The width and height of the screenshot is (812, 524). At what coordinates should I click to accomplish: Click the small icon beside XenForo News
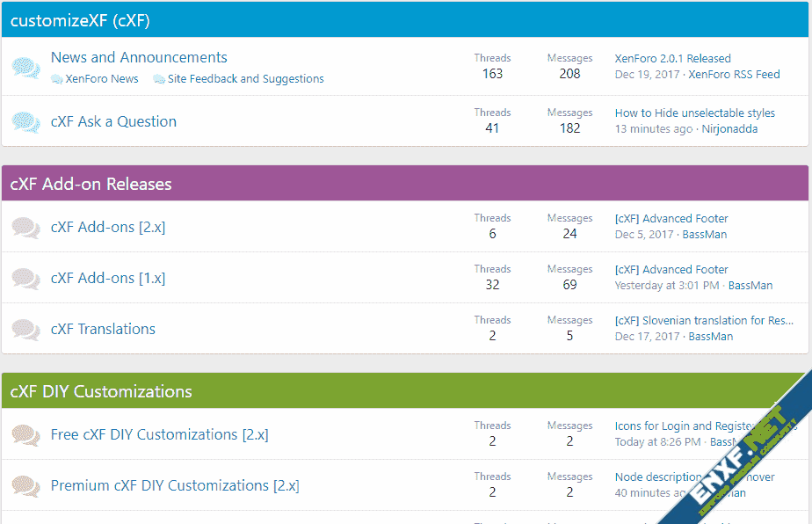(57, 79)
